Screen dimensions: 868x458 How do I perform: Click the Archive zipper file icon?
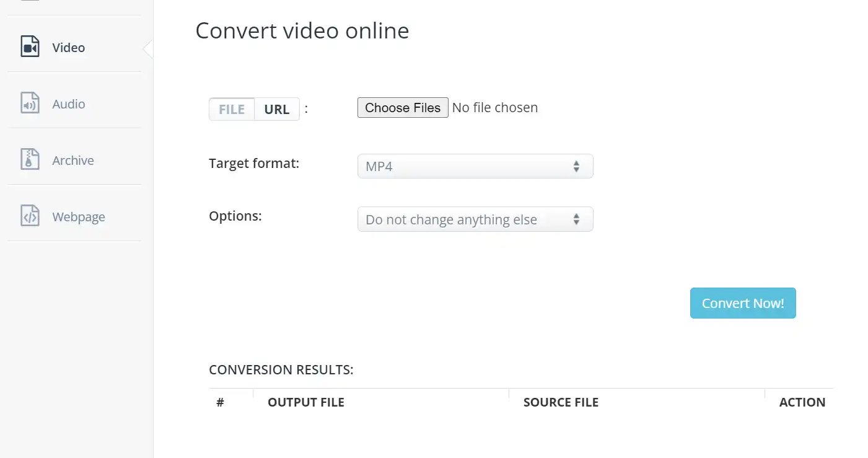tap(30, 160)
